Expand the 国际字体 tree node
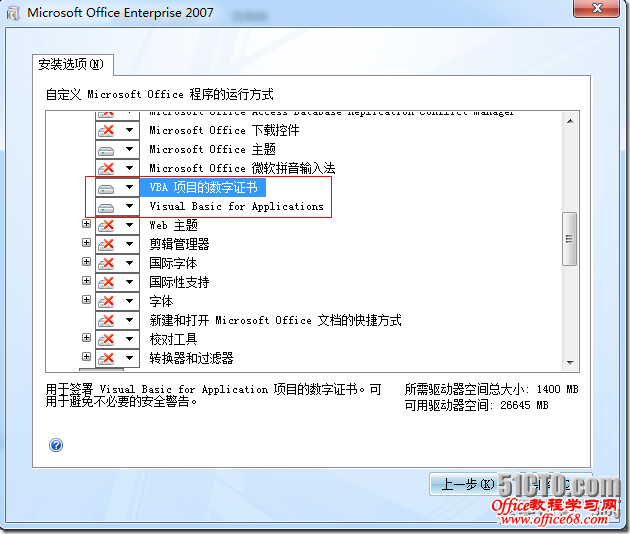This screenshot has width=630, height=534. click(86, 262)
